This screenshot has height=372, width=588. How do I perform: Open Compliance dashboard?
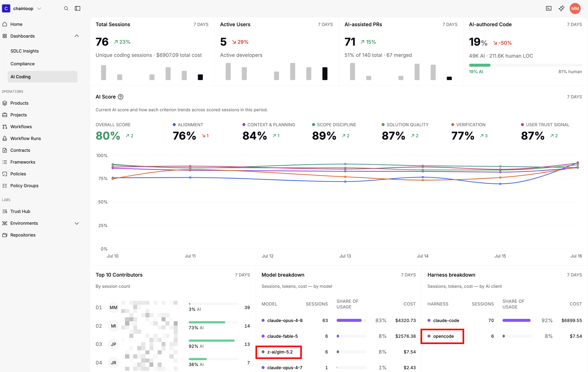pyautogui.click(x=23, y=64)
